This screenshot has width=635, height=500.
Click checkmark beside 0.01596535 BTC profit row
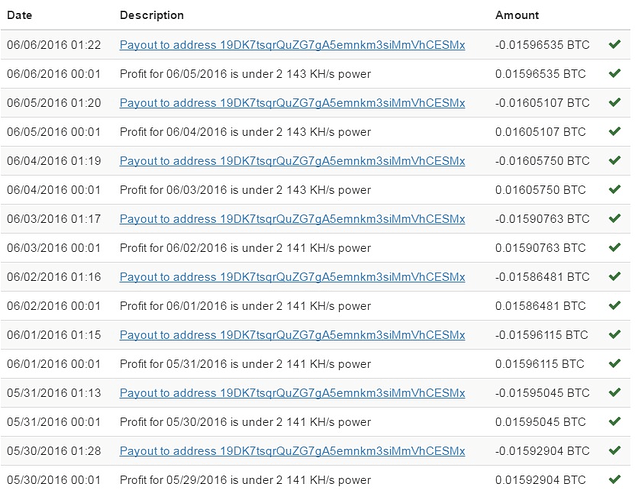click(615, 73)
